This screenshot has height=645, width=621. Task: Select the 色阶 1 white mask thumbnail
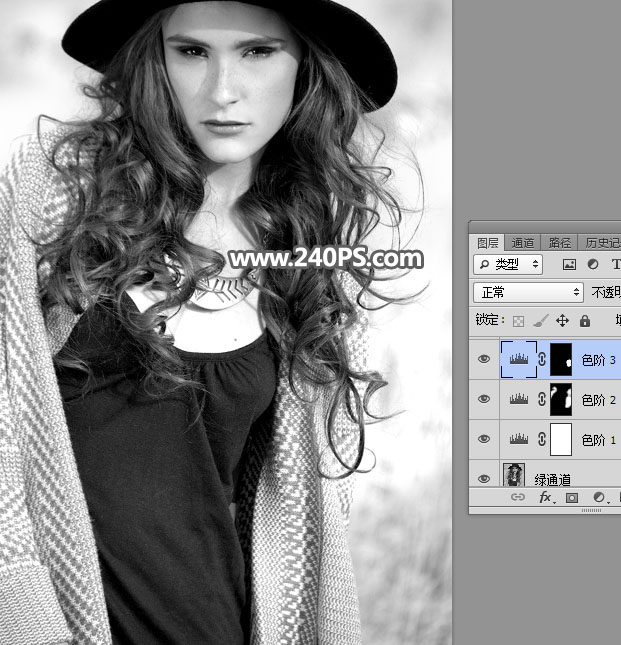(x=561, y=439)
